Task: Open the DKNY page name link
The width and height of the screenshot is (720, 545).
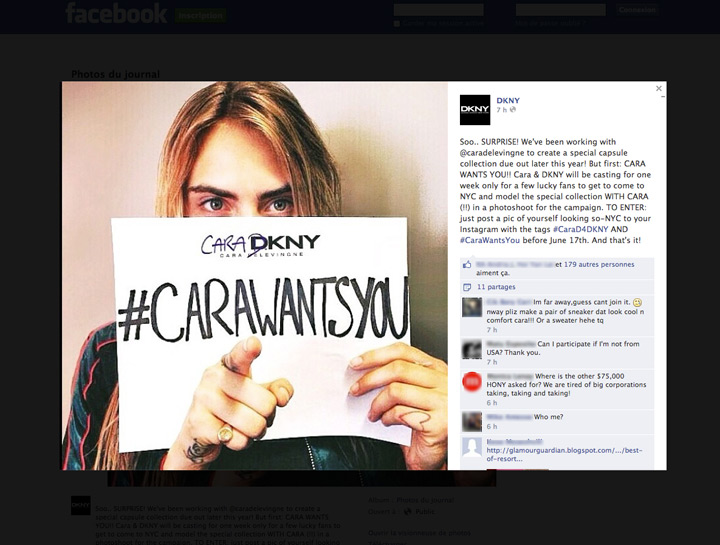Action: [x=508, y=100]
